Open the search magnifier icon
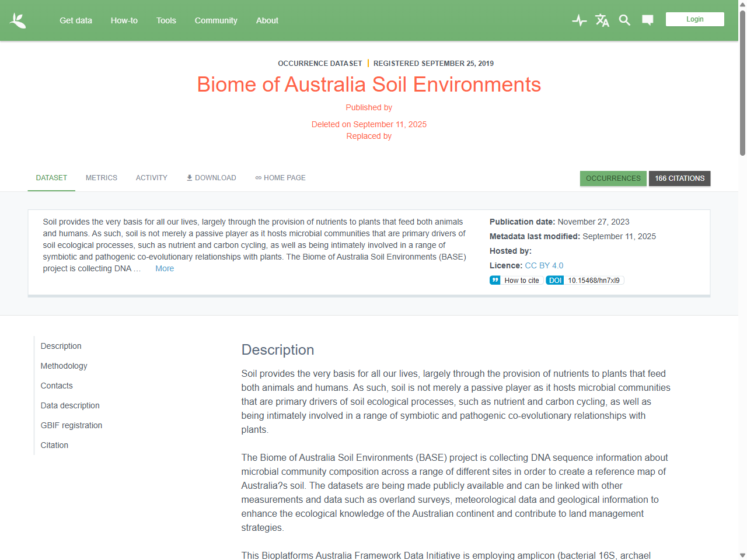Image resolution: width=747 pixels, height=560 pixels. coord(624,20)
